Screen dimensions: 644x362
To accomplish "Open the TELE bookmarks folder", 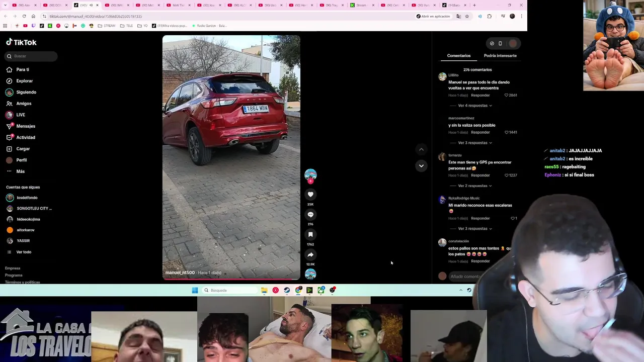I will pos(126,26).
